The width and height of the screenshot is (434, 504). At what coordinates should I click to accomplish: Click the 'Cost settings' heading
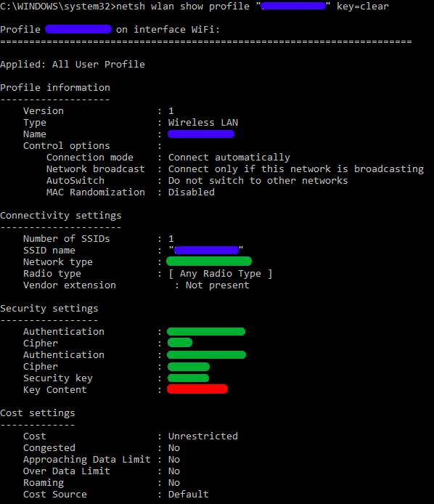pos(38,413)
